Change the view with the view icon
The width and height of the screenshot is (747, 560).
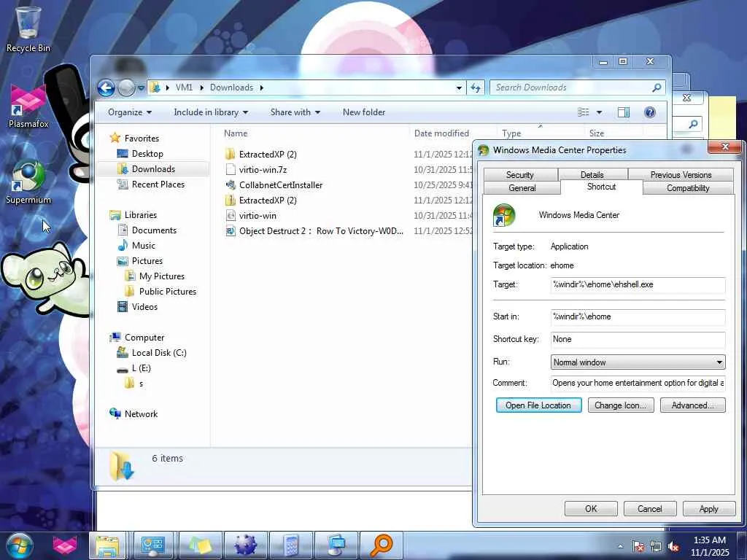tap(584, 112)
